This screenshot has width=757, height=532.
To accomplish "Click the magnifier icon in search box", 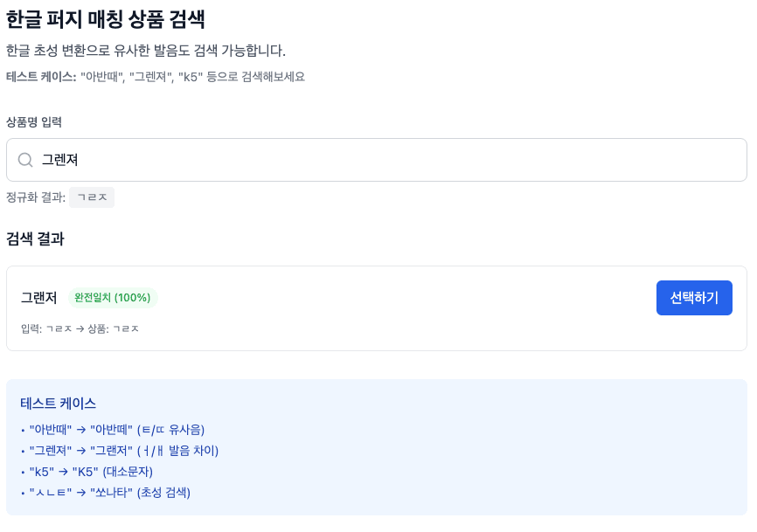I will (25, 160).
